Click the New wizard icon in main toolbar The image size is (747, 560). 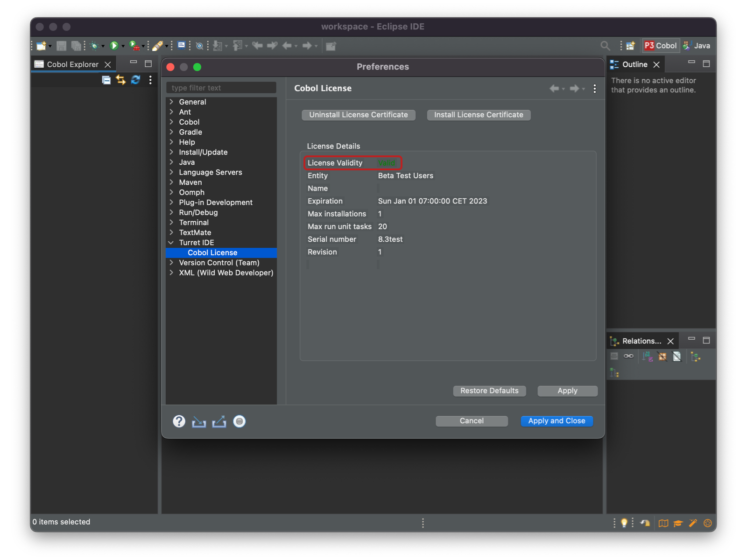pos(41,46)
